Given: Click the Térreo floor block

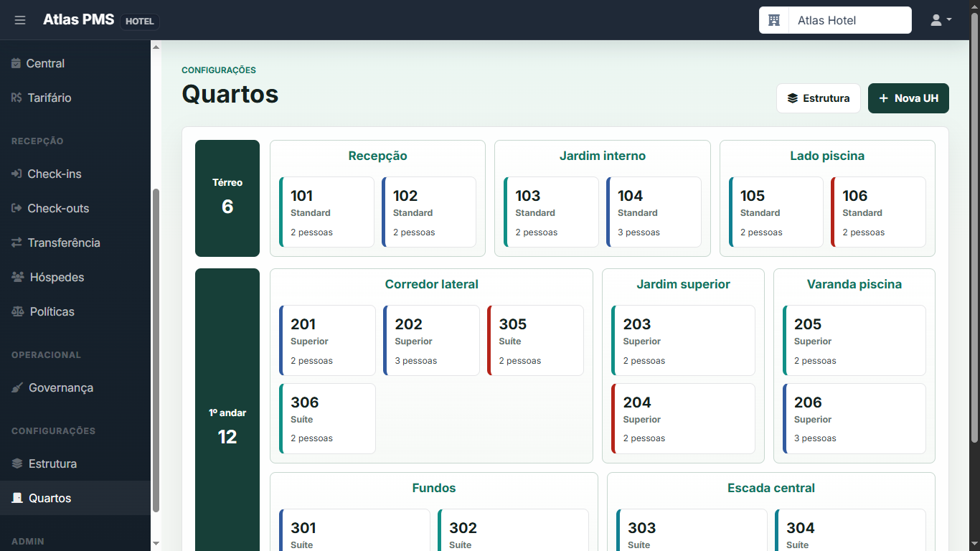Looking at the screenshot, I should [x=227, y=198].
